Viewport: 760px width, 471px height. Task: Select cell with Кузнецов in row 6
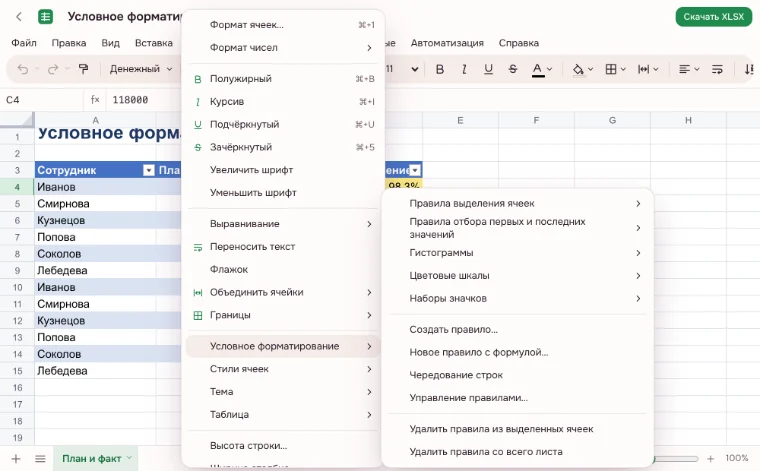click(95, 220)
